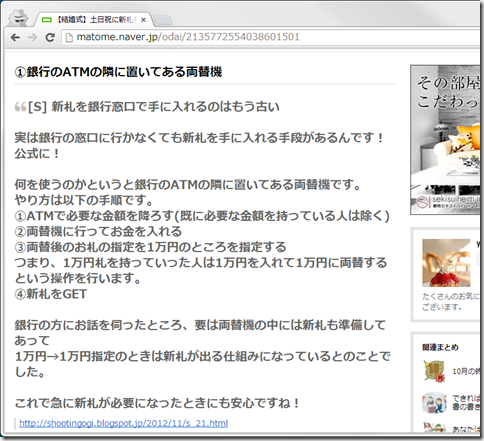Click the line という操作を行います。

pos(79,278)
